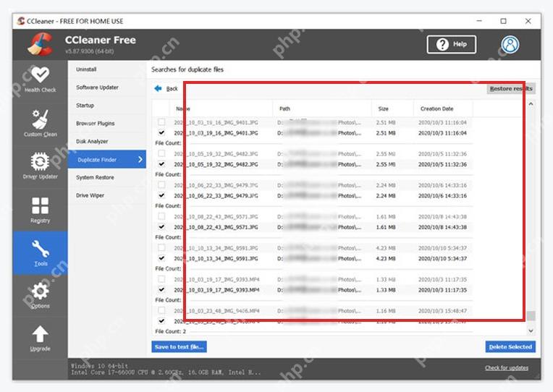Open the Help button
The height and width of the screenshot is (392, 553).
[x=452, y=44]
